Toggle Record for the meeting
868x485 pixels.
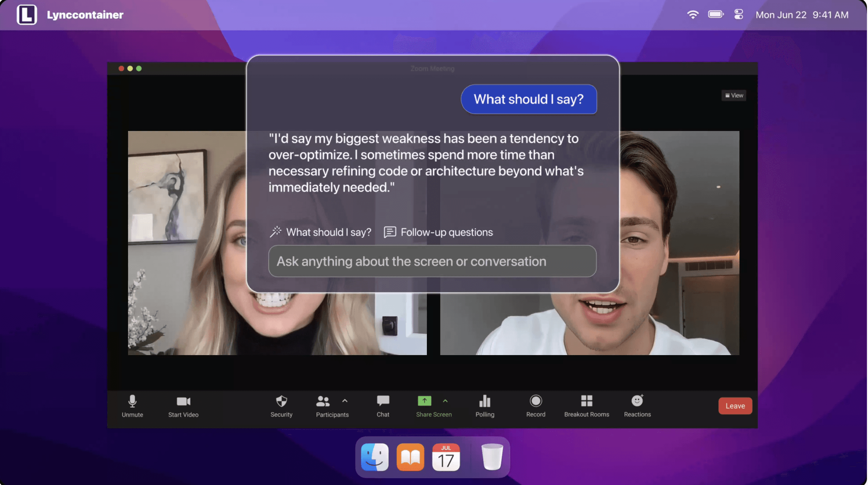[536, 405]
